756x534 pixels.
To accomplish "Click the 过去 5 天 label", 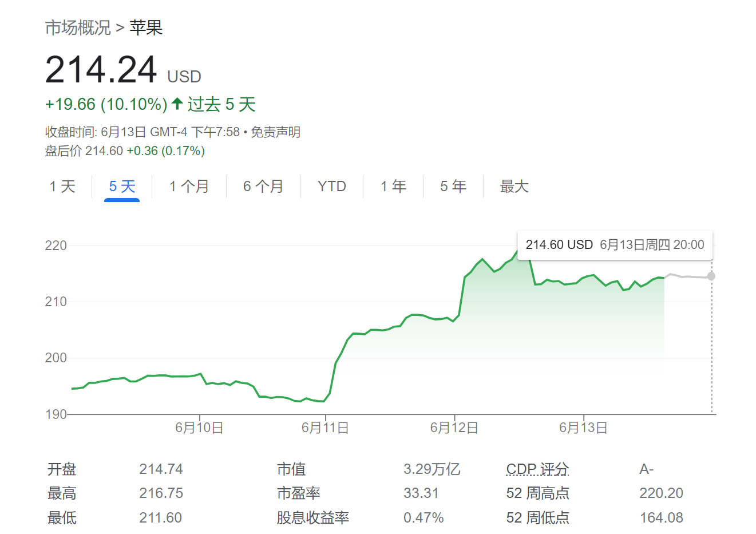I will pos(221,104).
